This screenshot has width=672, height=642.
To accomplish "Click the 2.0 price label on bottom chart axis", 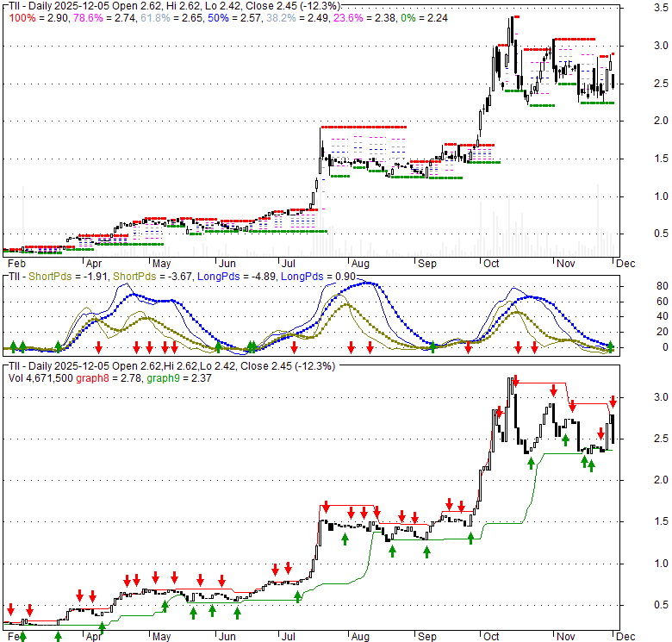I will [661, 480].
